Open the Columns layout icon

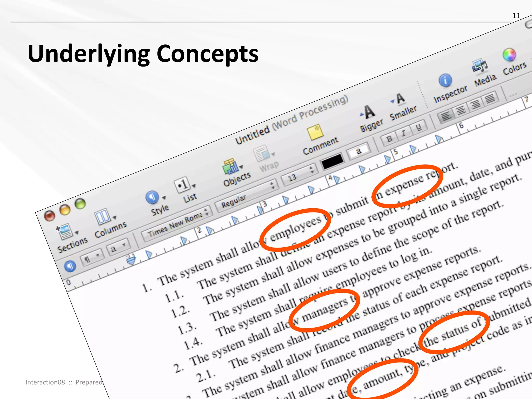(103, 216)
